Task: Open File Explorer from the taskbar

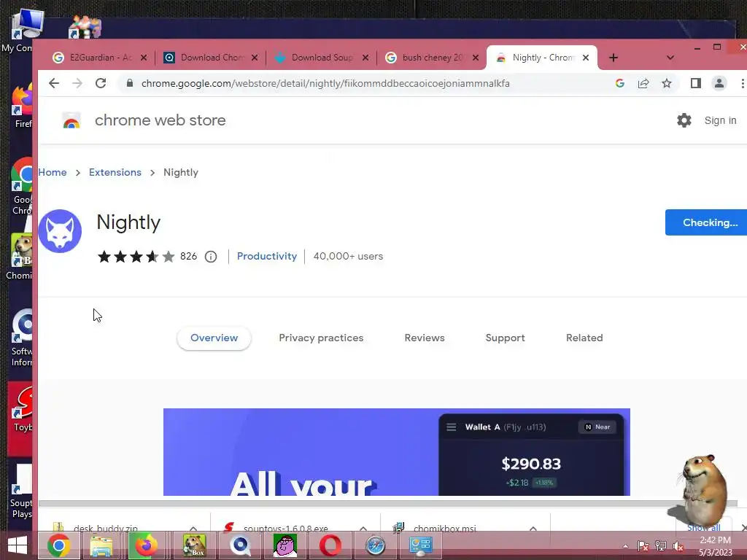Action: [x=101, y=545]
